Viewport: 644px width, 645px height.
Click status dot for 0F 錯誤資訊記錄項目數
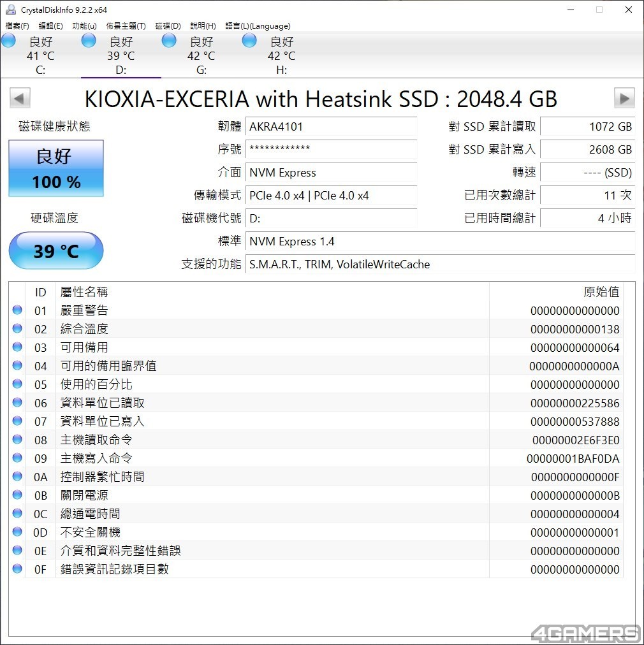point(17,569)
